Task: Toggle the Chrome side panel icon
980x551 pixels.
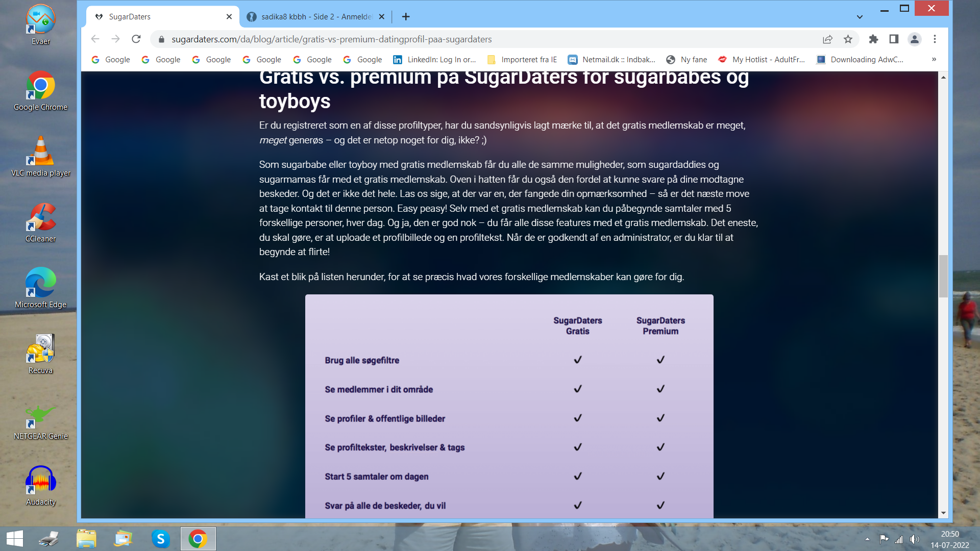Action: pyautogui.click(x=894, y=39)
